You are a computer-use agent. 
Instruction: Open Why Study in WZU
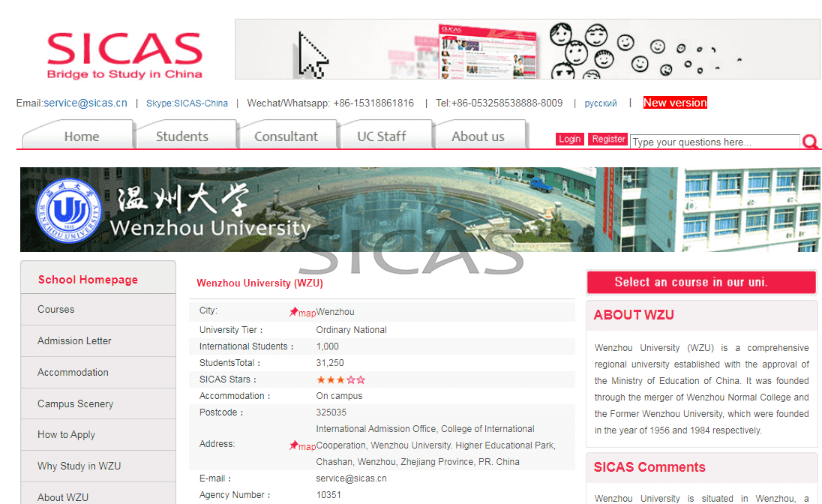point(98,466)
